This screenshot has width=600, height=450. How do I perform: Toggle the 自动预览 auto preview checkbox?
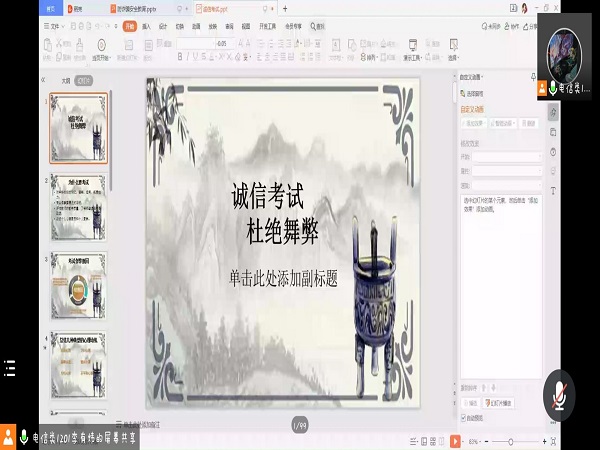coord(463,417)
